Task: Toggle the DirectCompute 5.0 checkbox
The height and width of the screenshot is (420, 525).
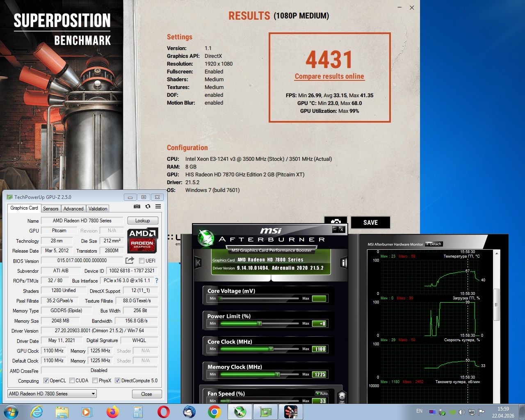Action: point(118,381)
